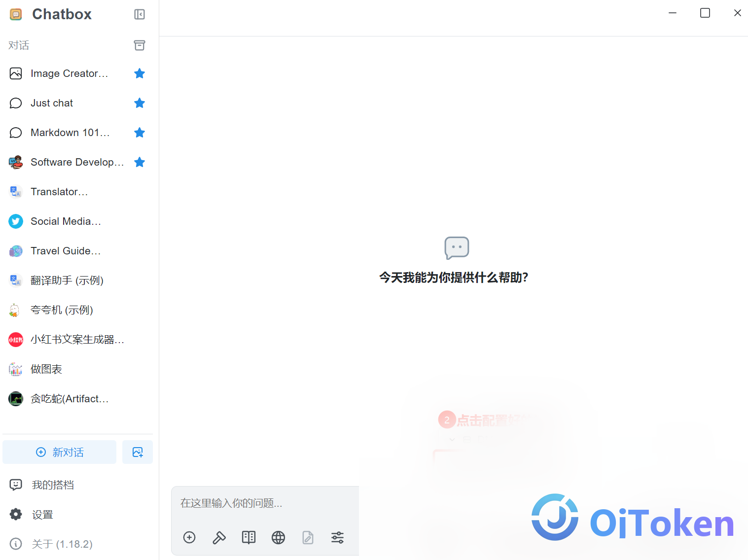Open the archive icon next to 对话
The height and width of the screenshot is (560, 748).
(x=140, y=45)
